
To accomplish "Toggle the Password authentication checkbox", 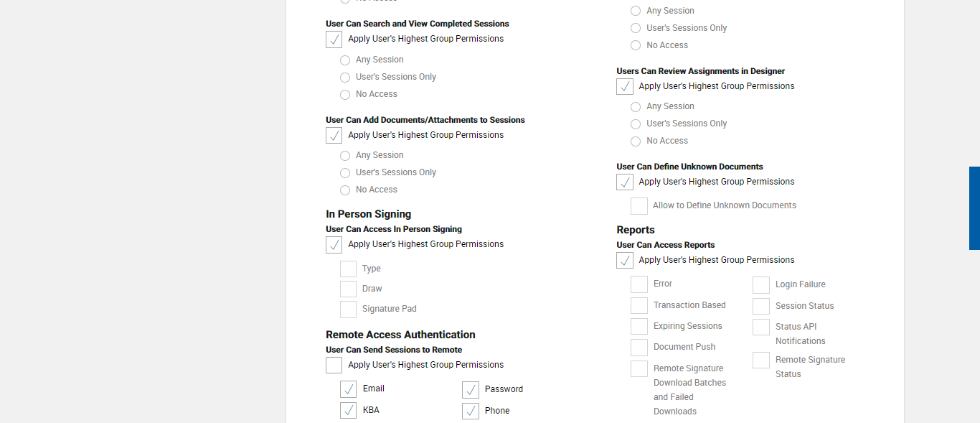I will pyautogui.click(x=471, y=389).
